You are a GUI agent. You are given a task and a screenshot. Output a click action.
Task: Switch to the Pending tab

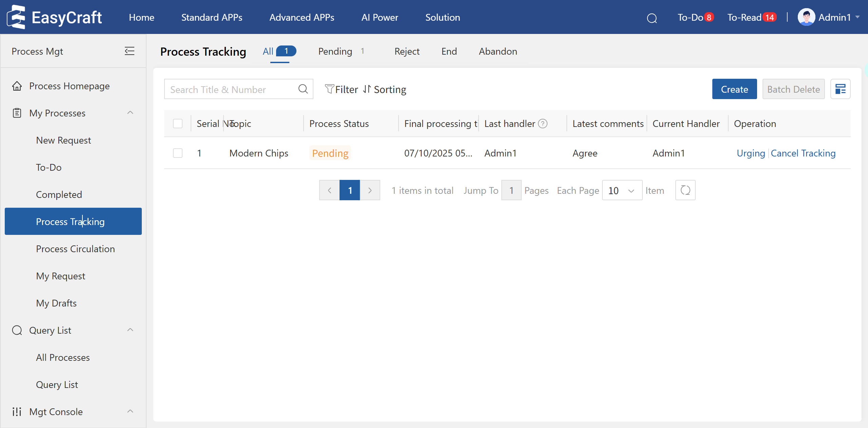(x=335, y=51)
